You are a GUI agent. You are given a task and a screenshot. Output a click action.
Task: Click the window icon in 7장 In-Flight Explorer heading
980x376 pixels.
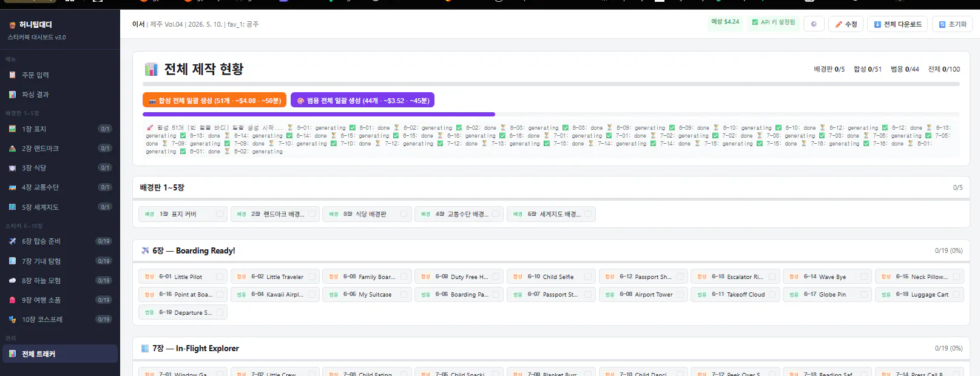pyautogui.click(x=145, y=349)
